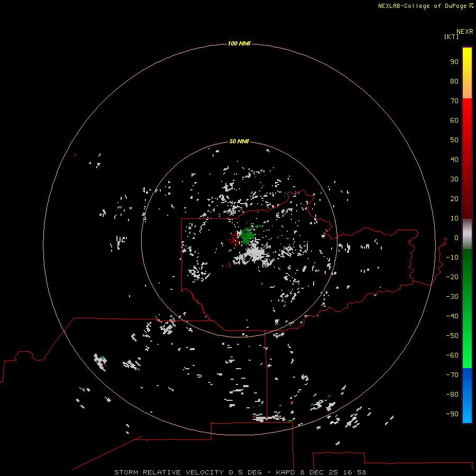Click the -90 value on the velocity scale

click(452, 414)
